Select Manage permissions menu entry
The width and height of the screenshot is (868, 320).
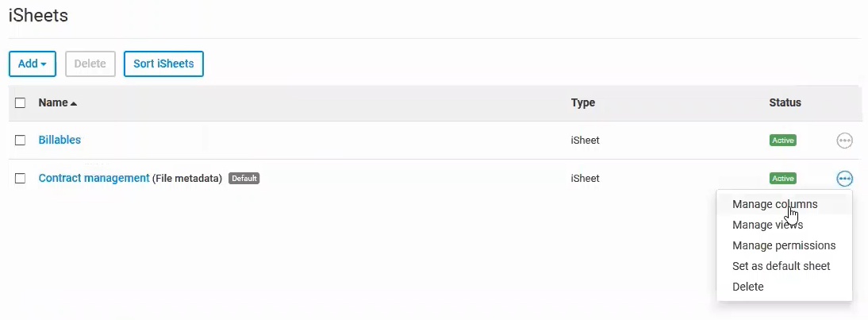[784, 245]
